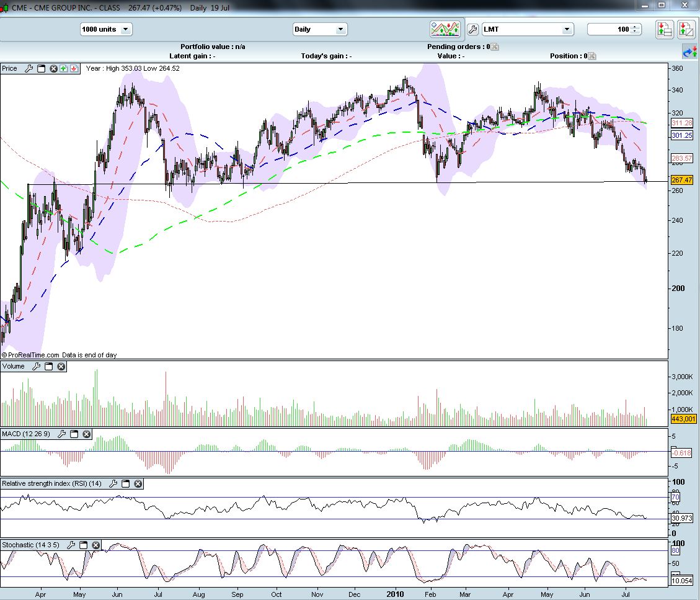Click the 311.28 moving average tag

(x=681, y=123)
